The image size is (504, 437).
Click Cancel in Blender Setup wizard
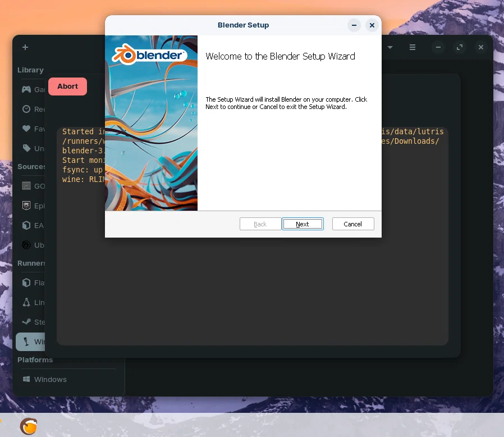coord(353,224)
